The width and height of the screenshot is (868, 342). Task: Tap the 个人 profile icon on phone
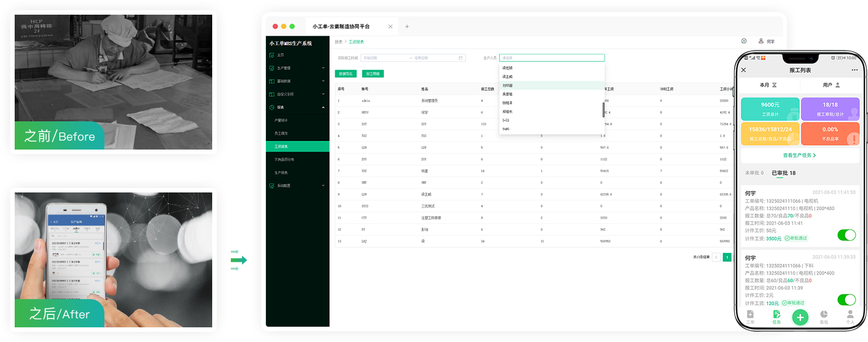point(850,315)
